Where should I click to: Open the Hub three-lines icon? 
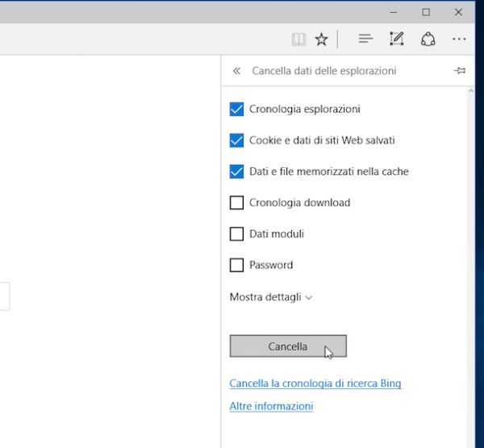[365, 39]
